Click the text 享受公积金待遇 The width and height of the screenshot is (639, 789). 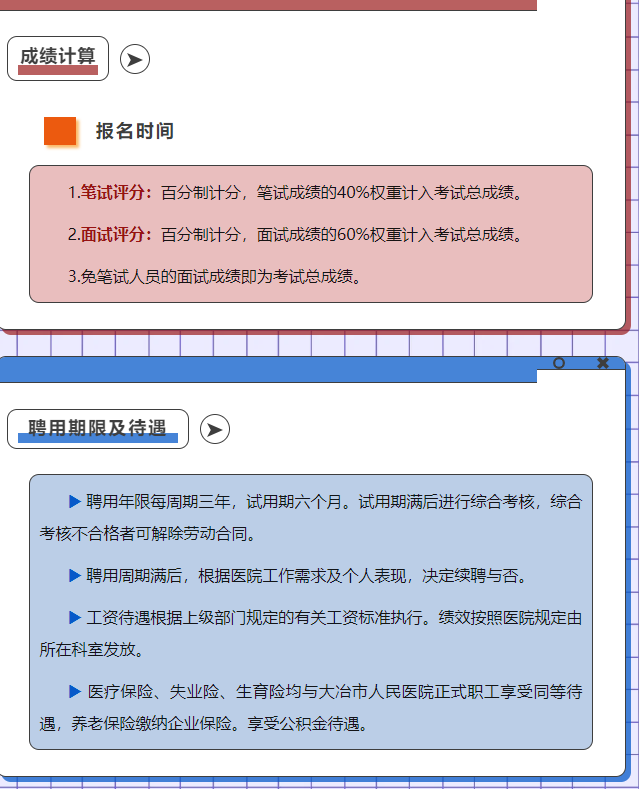click(308, 724)
